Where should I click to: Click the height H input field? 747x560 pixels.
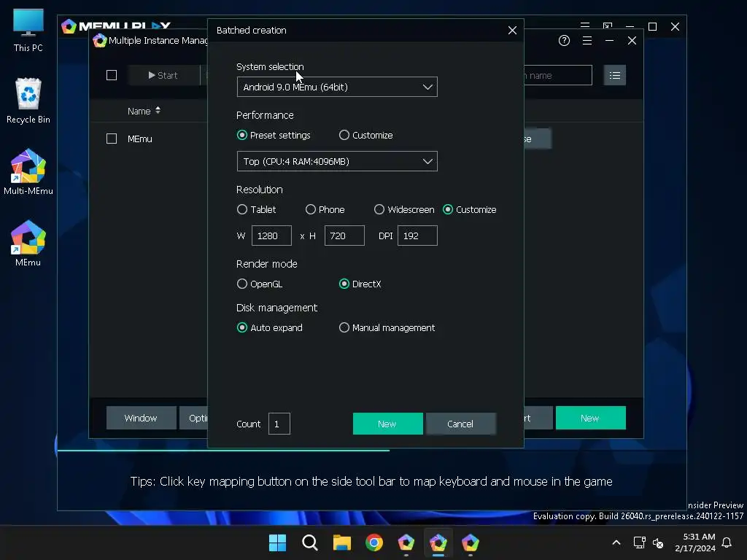[x=344, y=236]
